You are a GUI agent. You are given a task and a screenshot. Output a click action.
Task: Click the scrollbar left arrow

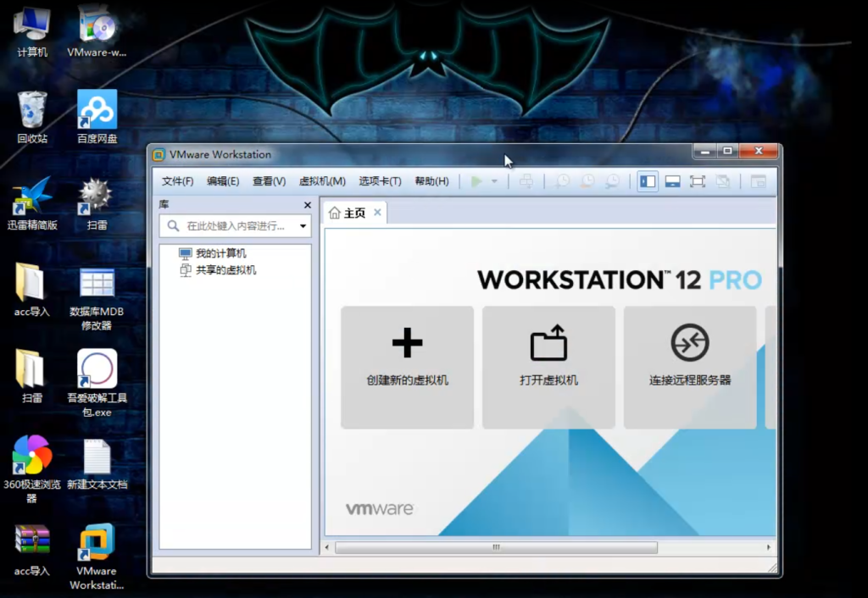[326, 547]
